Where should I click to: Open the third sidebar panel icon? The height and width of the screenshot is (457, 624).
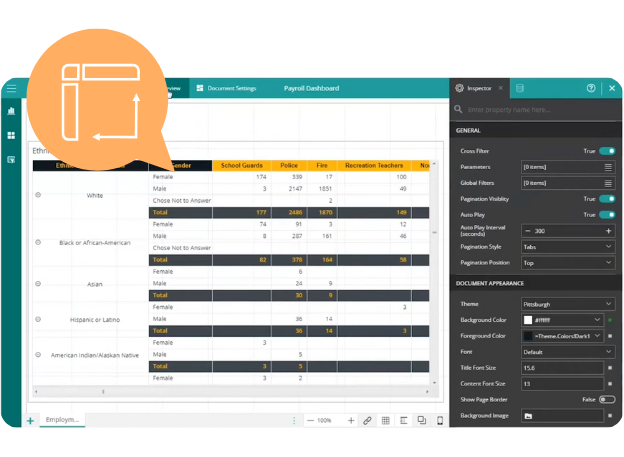(x=11, y=160)
